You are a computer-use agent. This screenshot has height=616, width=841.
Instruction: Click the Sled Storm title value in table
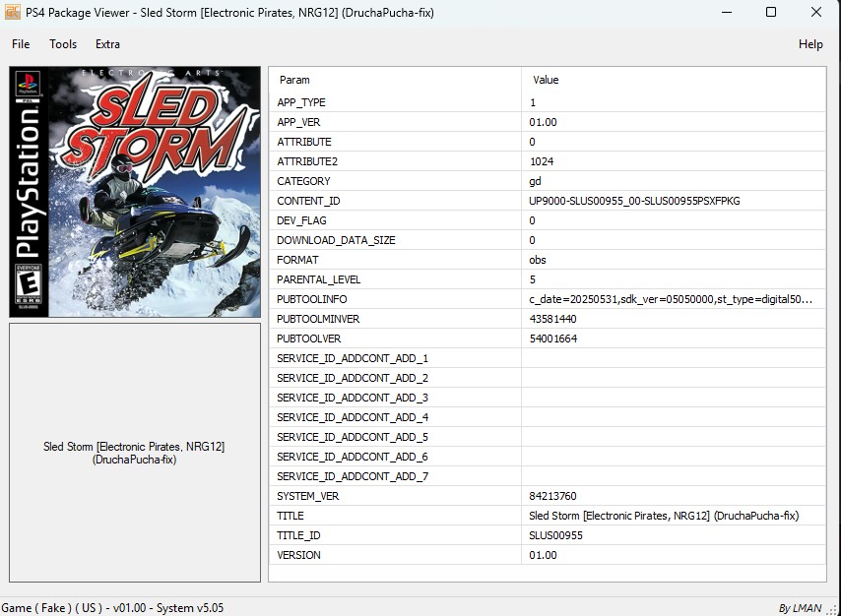[x=664, y=516]
